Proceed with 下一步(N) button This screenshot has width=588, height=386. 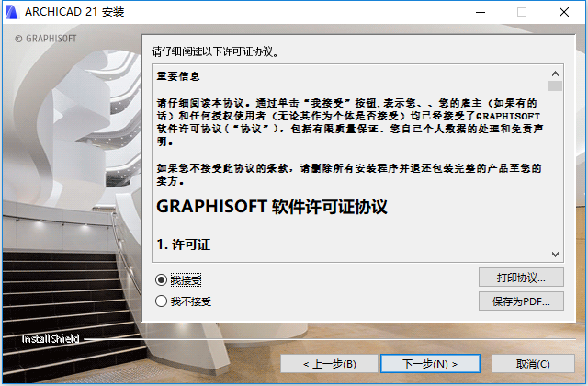point(430,364)
